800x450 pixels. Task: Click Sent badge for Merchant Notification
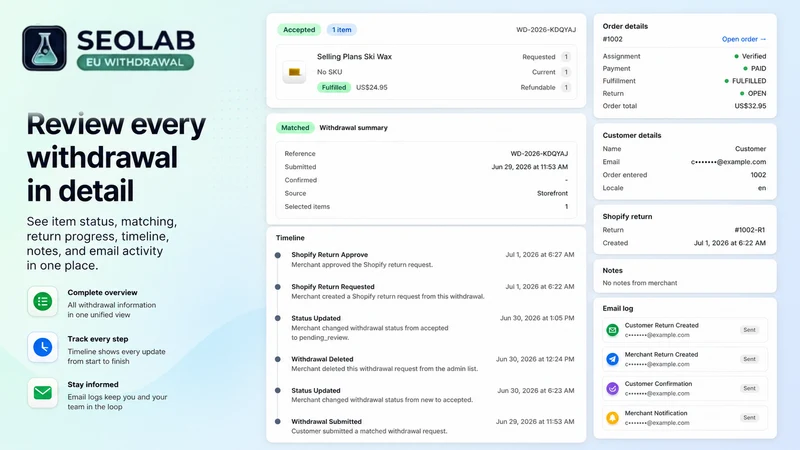(x=749, y=418)
